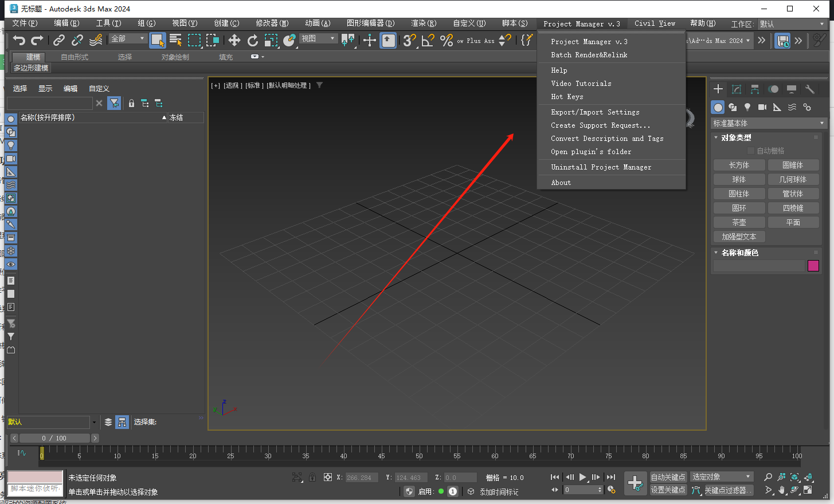Screen dimensions: 834x504
Task: Select the Helpers category icon
Action: [777, 107]
